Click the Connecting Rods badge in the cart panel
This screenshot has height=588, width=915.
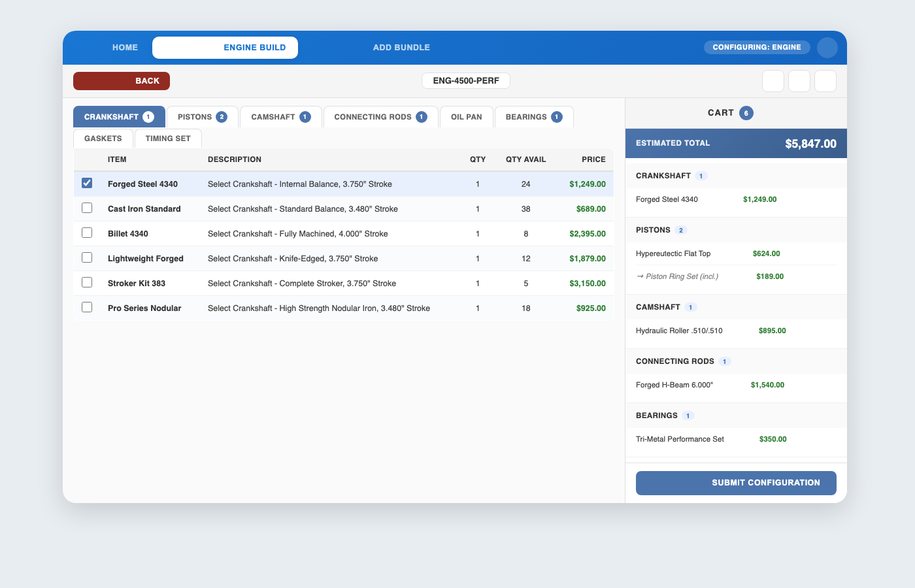[x=724, y=361]
